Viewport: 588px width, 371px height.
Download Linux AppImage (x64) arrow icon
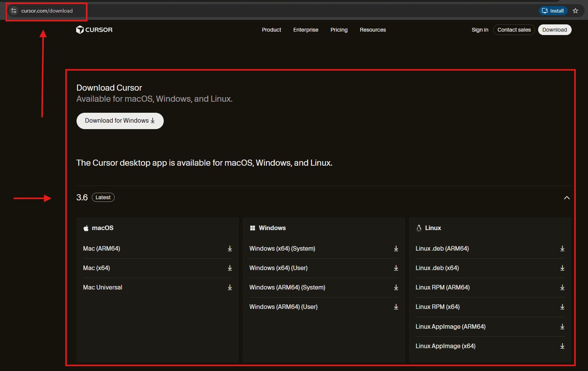(x=562, y=346)
